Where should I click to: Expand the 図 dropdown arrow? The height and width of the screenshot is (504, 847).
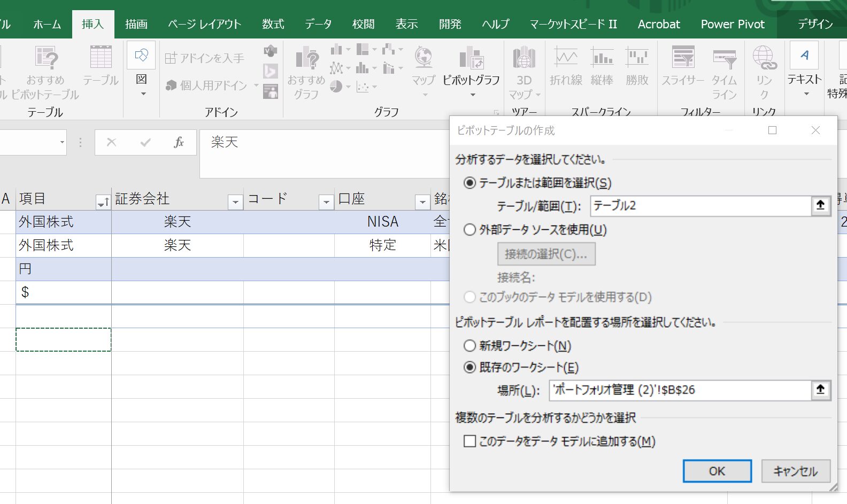click(x=143, y=94)
